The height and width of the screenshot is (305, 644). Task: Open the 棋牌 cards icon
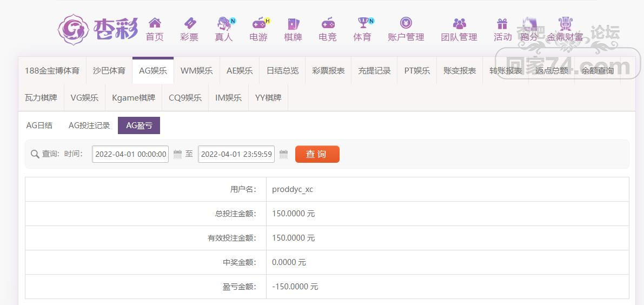293,23
